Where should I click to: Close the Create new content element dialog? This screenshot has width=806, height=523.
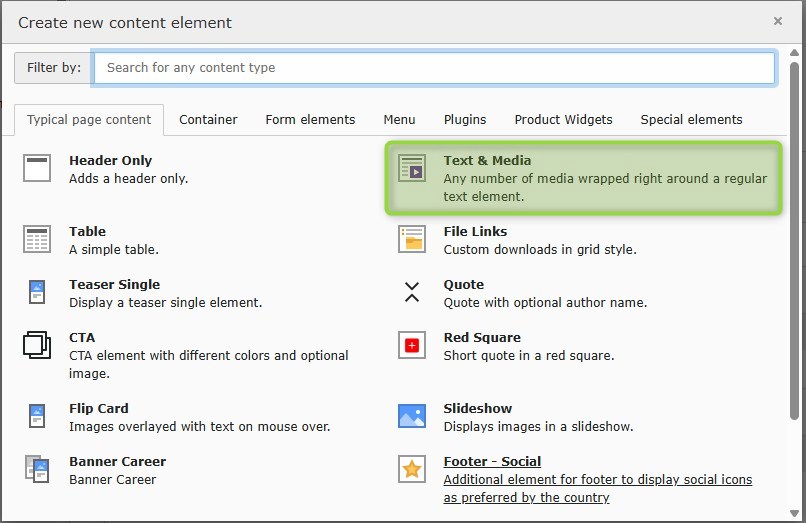pos(778,21)
